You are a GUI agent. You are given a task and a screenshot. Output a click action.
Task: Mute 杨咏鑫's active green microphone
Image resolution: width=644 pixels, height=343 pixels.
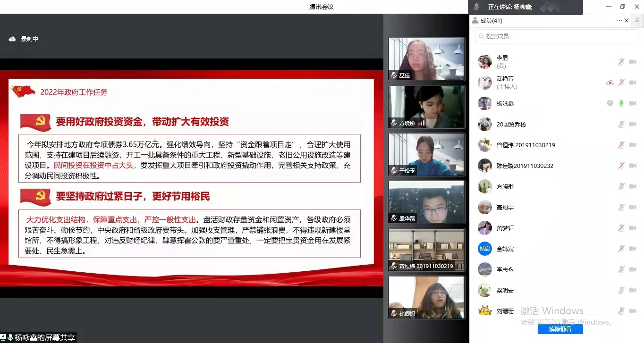(621, 103)
